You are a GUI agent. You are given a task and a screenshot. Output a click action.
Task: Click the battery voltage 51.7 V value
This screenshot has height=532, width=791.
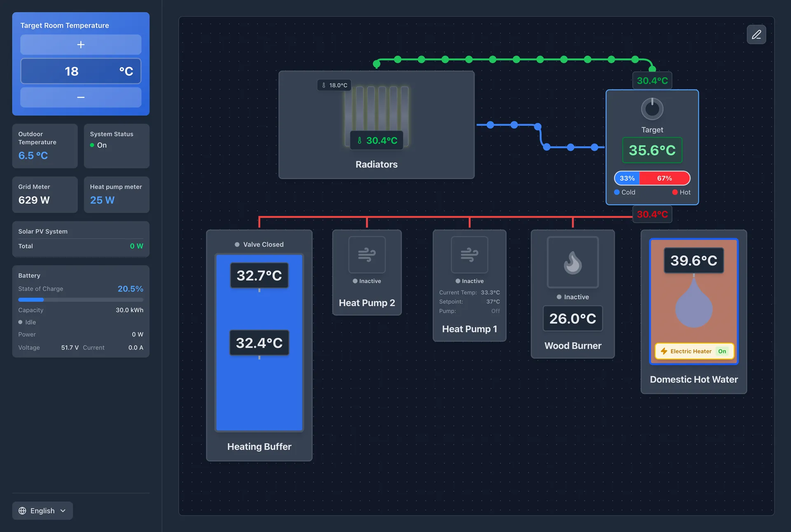coord(70,347)
